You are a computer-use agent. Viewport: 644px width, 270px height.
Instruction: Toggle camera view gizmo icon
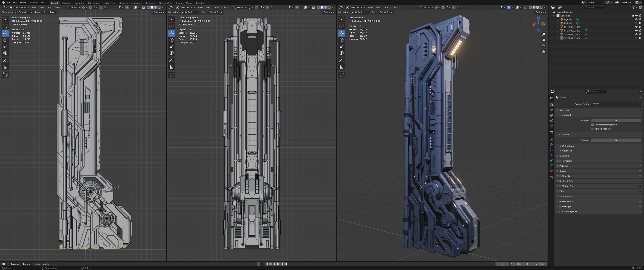click(x=544, y=46)
